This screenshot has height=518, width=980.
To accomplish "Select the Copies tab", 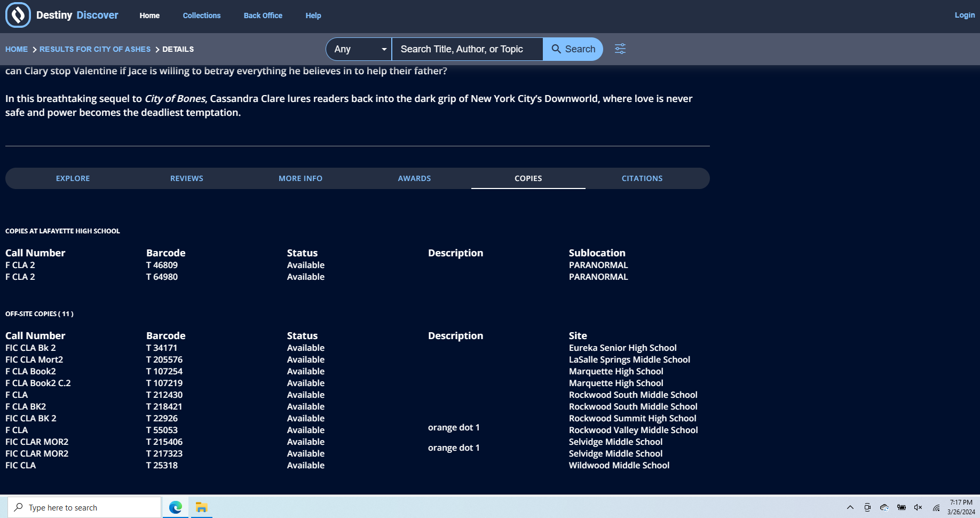I will pyautogui.click(x=528, y=178).
